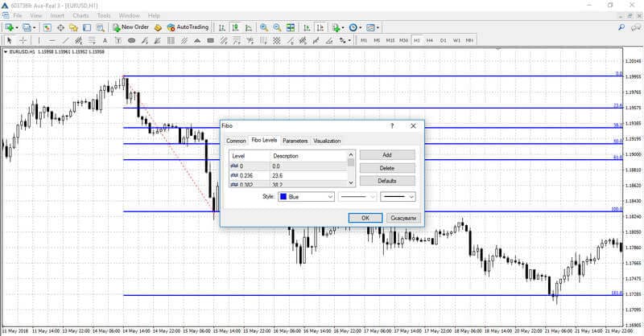Open the Charts menu
Screen dimensions: 644x336
tap(80, 15)
